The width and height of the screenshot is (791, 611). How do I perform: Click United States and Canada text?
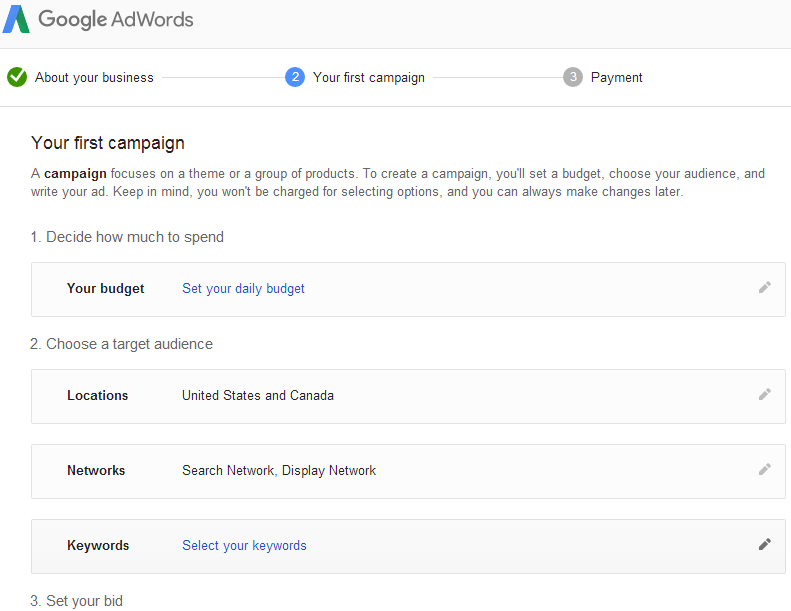coord(258,396)
